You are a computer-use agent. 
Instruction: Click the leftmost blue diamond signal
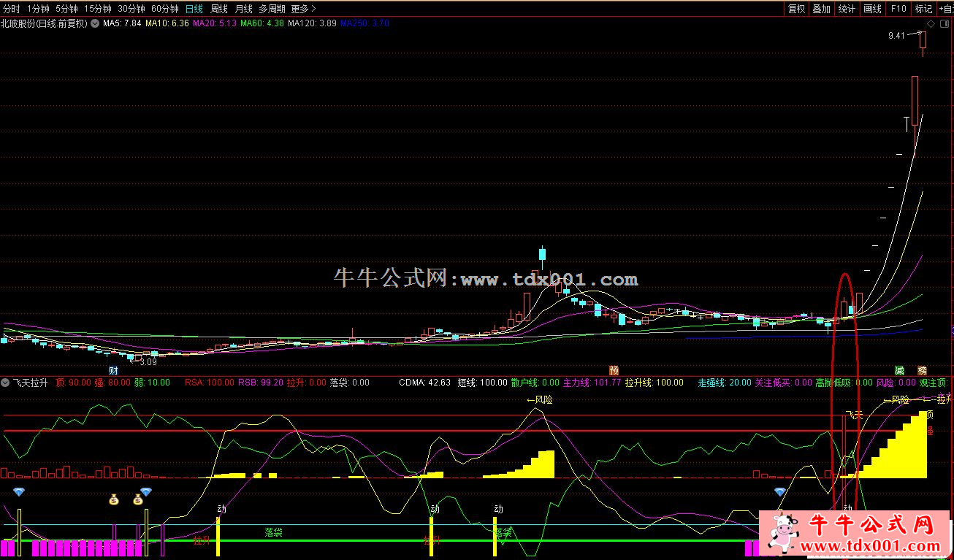[19, 491]
